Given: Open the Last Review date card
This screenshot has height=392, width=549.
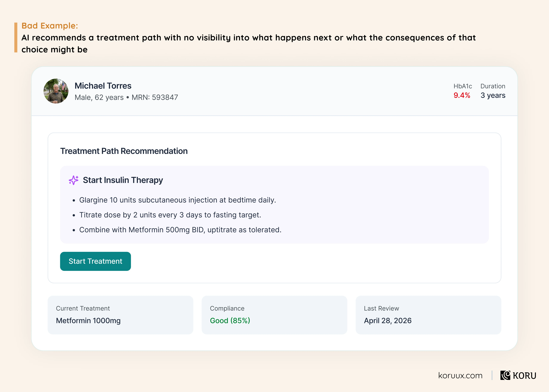Looking at the screenshot, I should tap(428, 315).
